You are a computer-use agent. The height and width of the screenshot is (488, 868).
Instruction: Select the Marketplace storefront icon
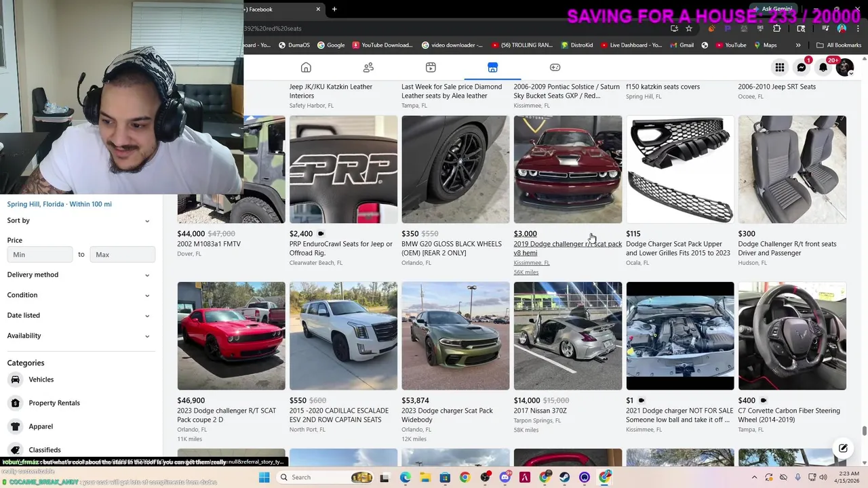tap(492, 67)
